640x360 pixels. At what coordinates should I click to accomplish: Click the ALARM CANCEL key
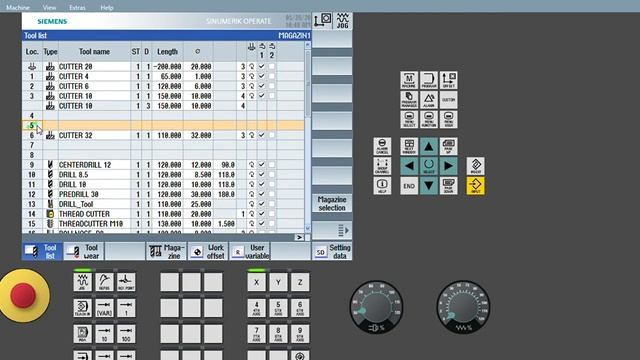tap(382, 146)
